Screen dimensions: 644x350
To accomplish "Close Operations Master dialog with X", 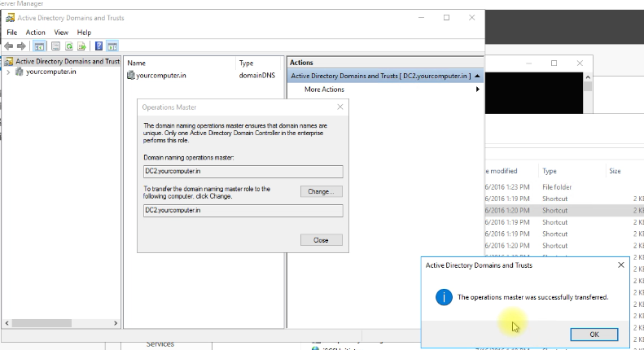I will click(x=340, y=107).
